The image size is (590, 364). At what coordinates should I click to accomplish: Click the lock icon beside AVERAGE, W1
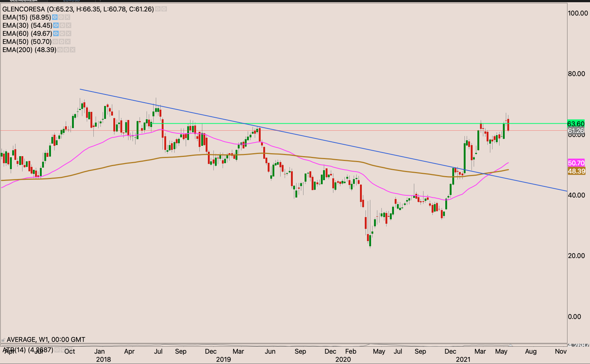(x=3, y=340)
